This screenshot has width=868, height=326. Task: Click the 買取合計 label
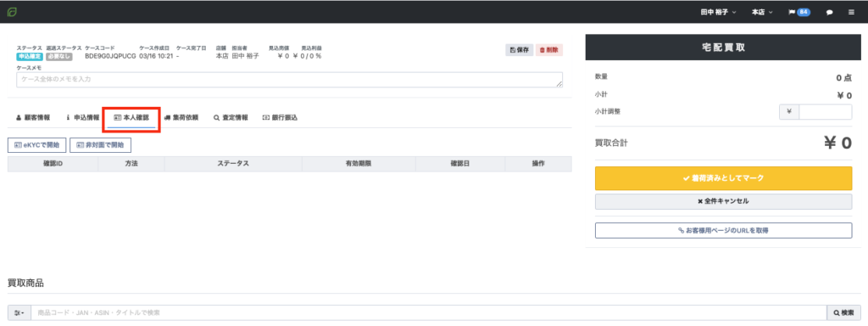tap(611, 143)
